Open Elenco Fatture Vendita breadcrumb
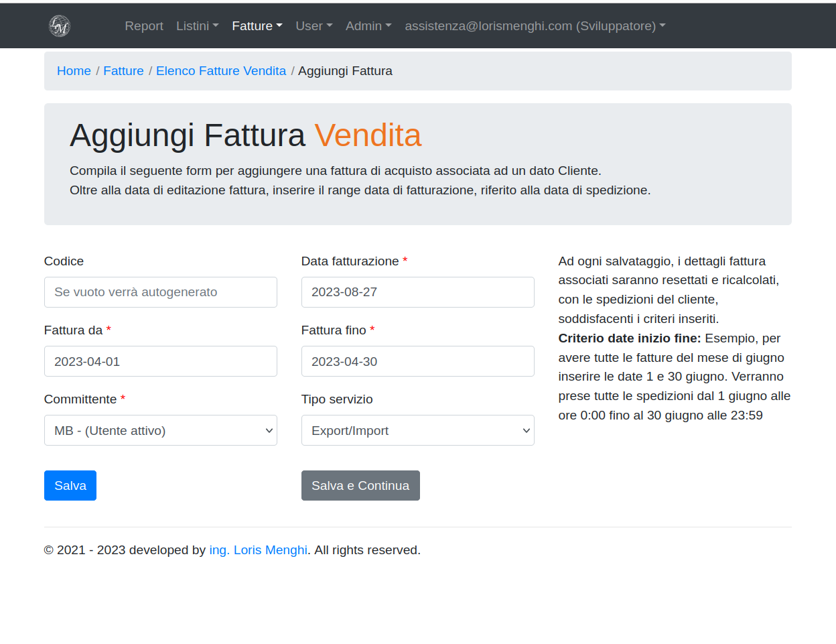Viewport: 836px width, 644px height. [221, 71]
